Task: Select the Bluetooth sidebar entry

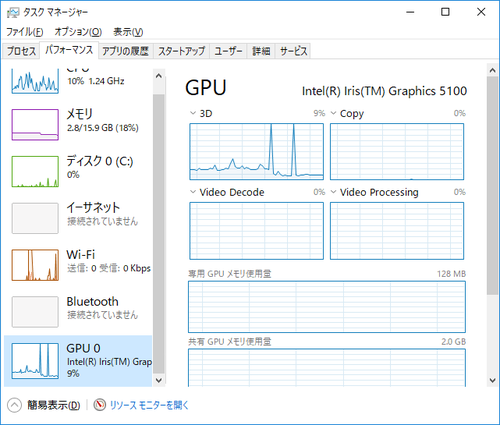Action: coord(78,311)
